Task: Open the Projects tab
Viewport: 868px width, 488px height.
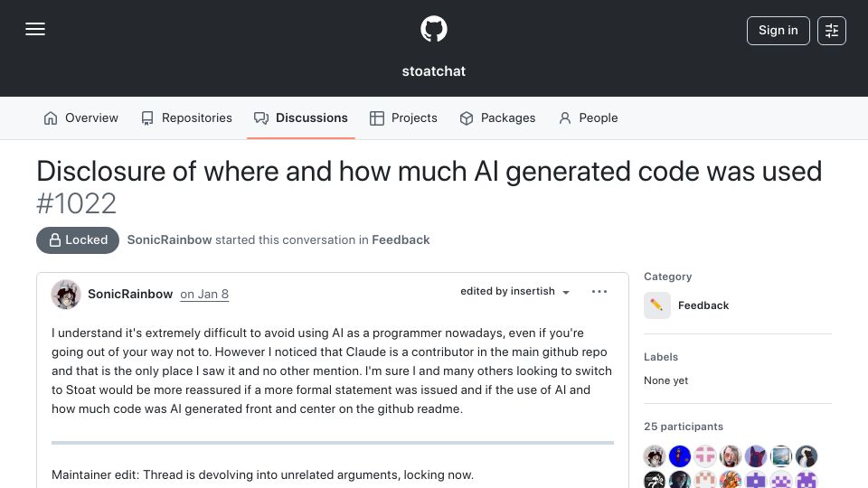Action: tap(403, 117)
